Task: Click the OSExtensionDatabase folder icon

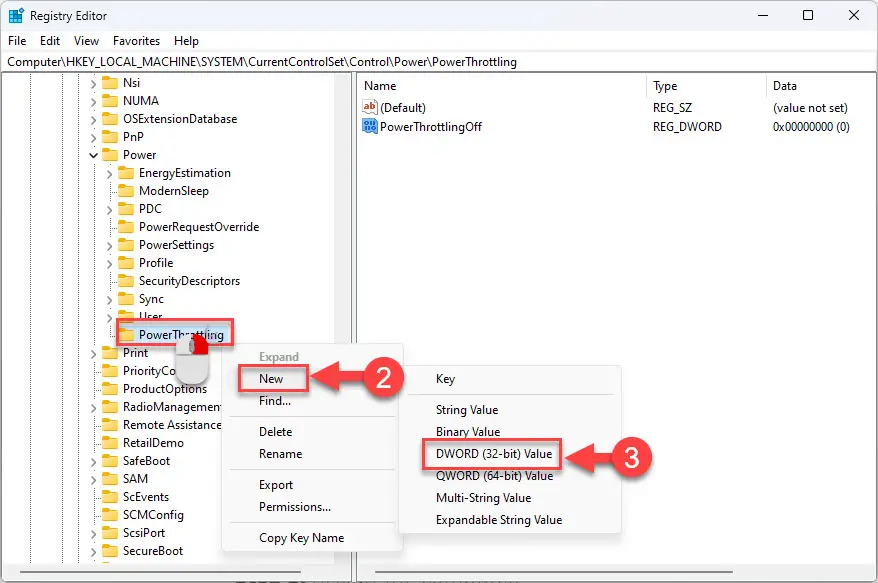Action: (x=110, y=119)
